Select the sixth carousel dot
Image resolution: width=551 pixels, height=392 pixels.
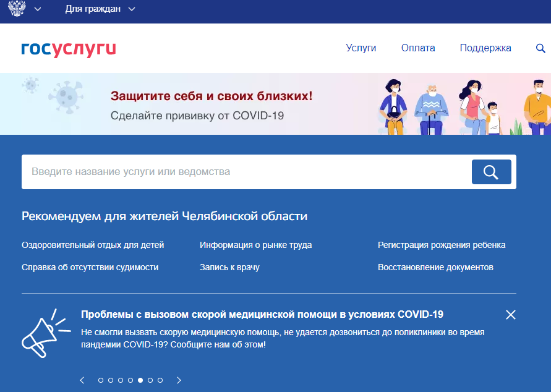click(150, 380)
